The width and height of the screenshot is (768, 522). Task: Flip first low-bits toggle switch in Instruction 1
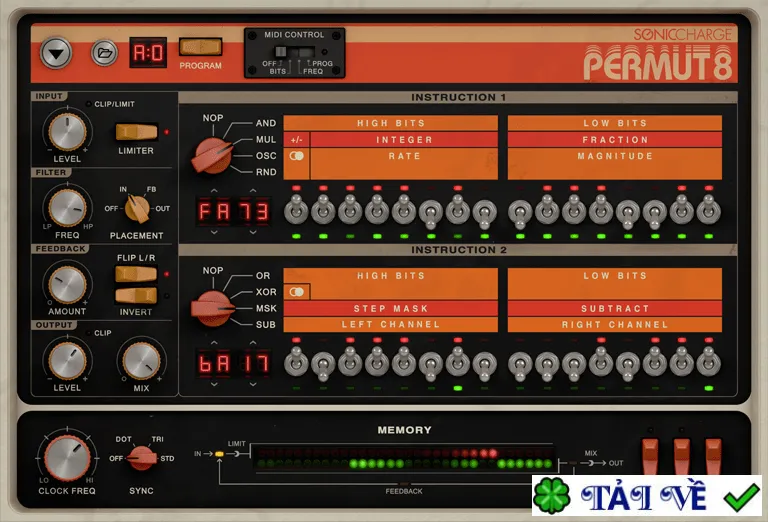click(x=520, y=214)
